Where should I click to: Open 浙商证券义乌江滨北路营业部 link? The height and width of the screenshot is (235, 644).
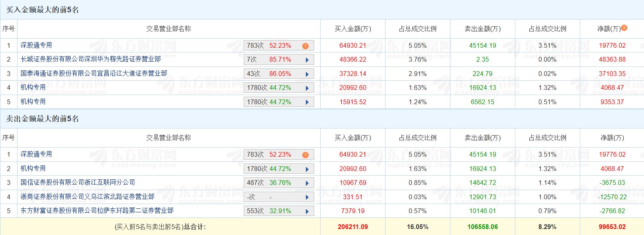point(88,197)
